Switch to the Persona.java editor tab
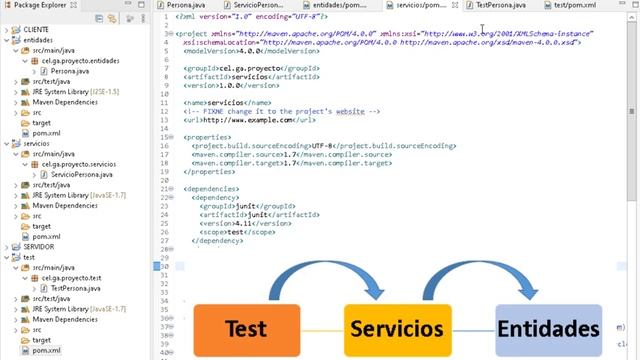 (181, 5)
